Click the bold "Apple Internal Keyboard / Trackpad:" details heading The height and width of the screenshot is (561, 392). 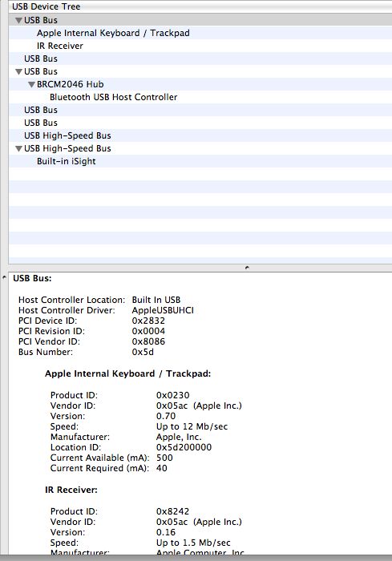(x=127, y=374)
